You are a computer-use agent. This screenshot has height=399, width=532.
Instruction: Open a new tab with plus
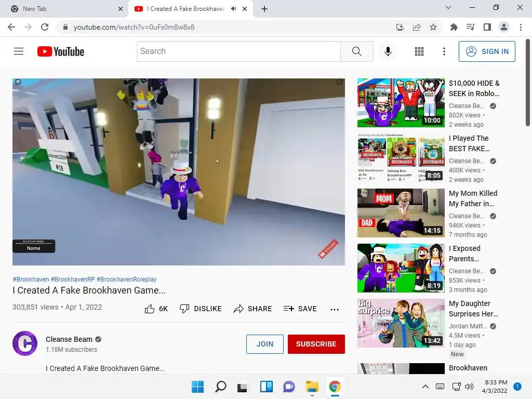point(264,9)
